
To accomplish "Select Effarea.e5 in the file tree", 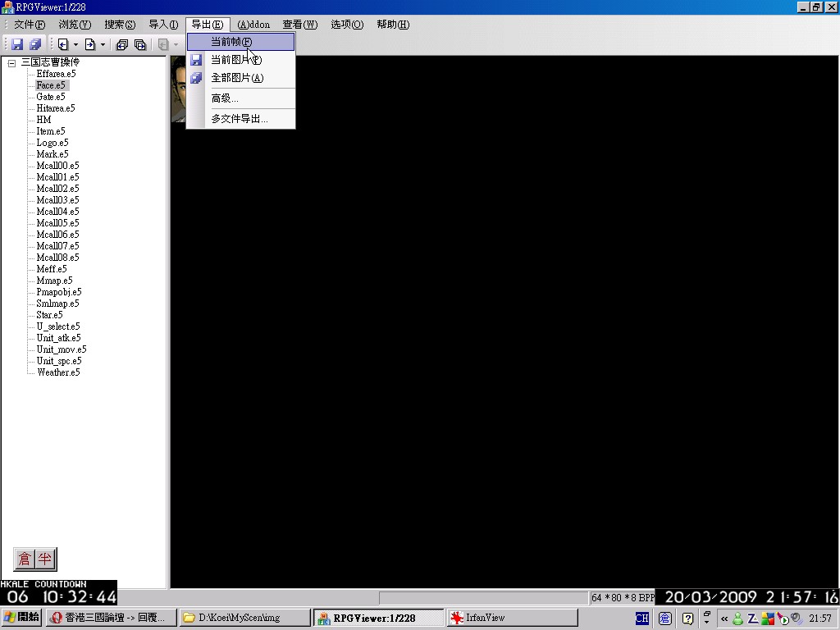I will pyautogui.click(x=56, y=74).
